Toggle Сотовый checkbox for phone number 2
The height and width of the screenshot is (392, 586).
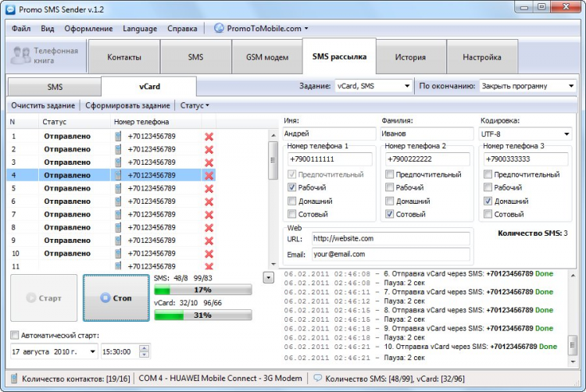tap(390, 214)
